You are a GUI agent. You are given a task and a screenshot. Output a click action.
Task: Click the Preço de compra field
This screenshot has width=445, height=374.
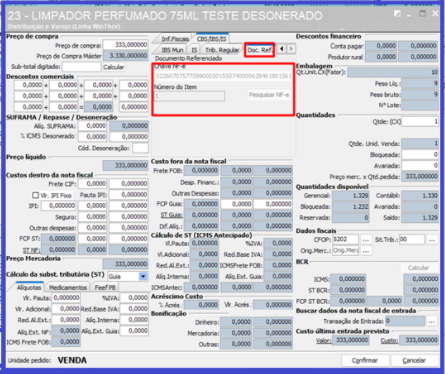125,45
